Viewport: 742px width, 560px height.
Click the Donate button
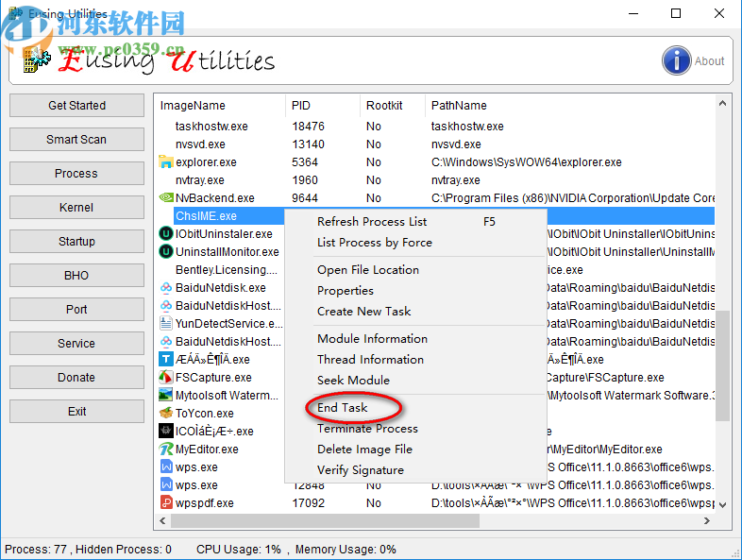click(x=76, y=378)
